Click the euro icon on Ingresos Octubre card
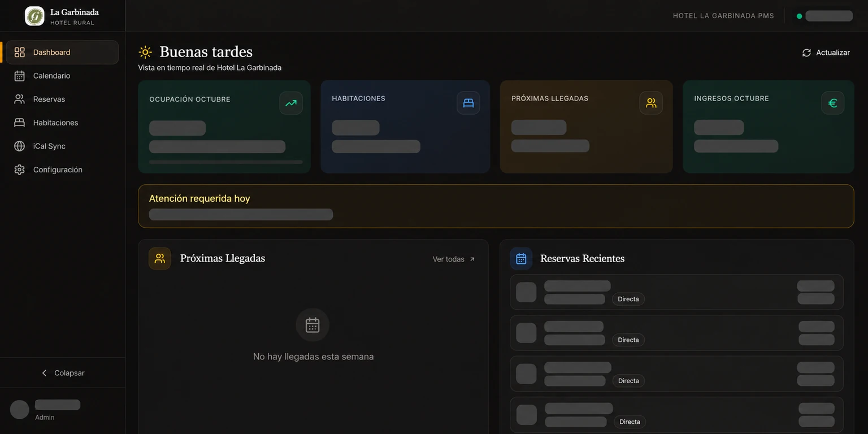The image size is (868, 434). click(832, 103)
